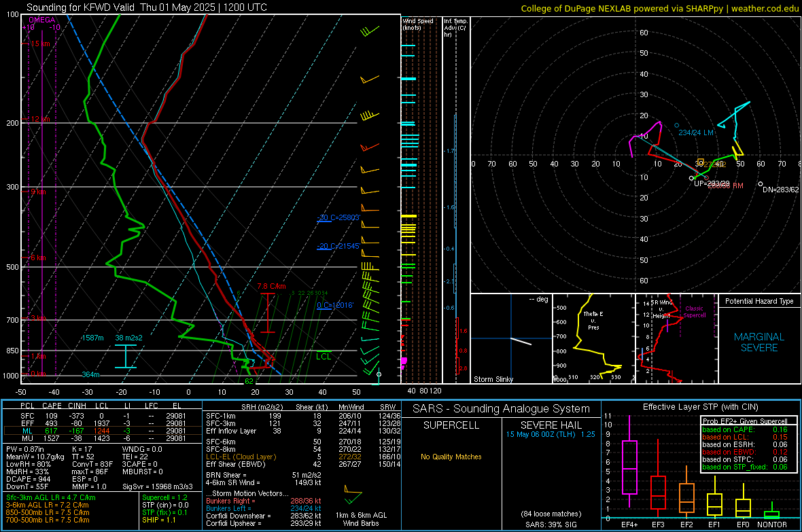802x532 pixels.
Task: Click the 'EFF' parcel row label
Action: [x=27, y=423]
